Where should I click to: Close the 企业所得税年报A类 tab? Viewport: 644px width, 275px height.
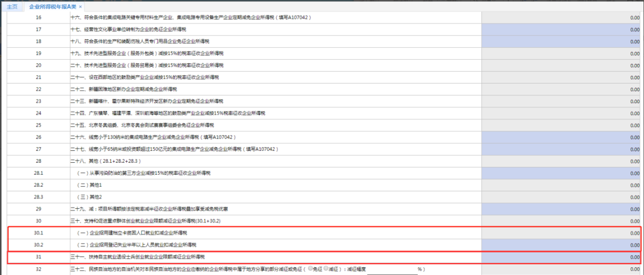(x=80, y=7)
